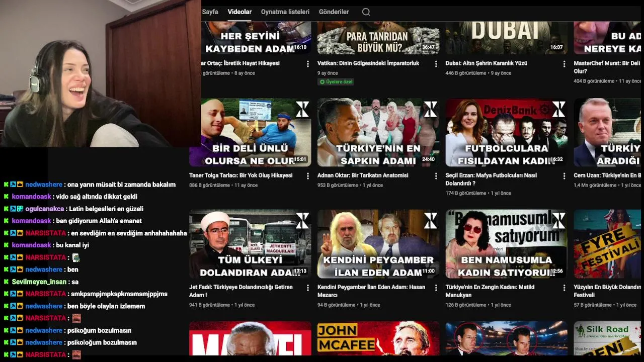Play Futbolculara Fısıldayan Kadın thumbnail
Image resolution: width=644 pixels, height=362 pixels.
coord(507,132)
